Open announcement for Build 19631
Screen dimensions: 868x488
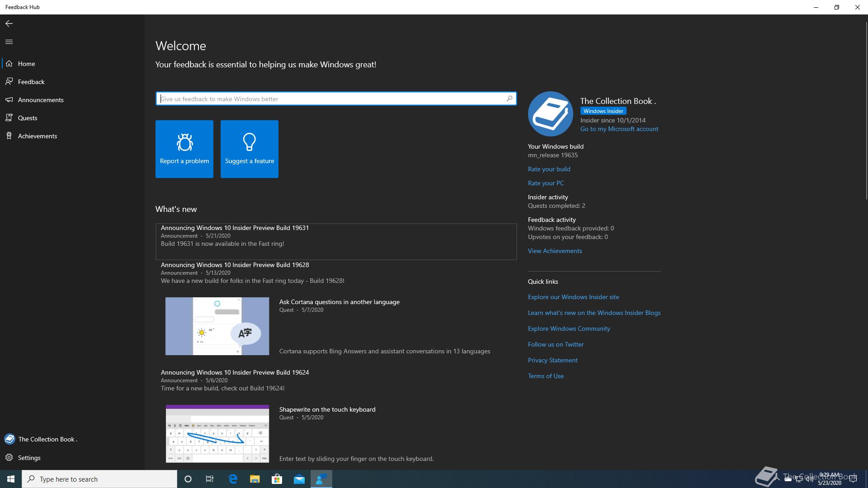coord(336,241)
